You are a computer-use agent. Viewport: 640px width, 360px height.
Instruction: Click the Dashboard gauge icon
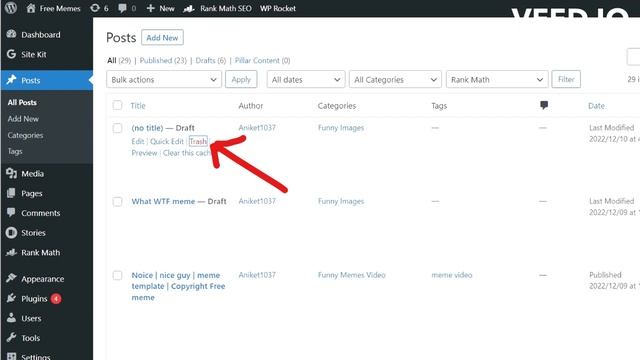(x=11, y=34)
